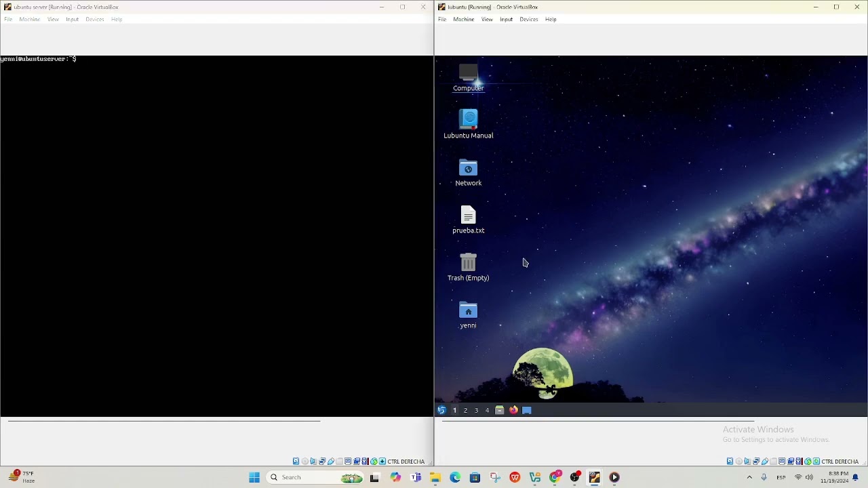Click CTRL DERECHA host key in ubuntu server window
868x488 pixels.
pos(406,462)
